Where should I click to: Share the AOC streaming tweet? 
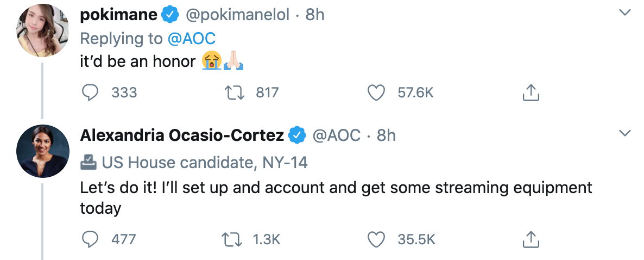click(531, 239)
